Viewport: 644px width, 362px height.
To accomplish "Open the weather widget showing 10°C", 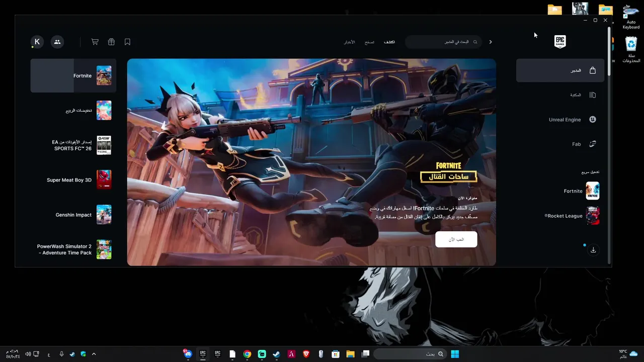I will tap(628, 354).
